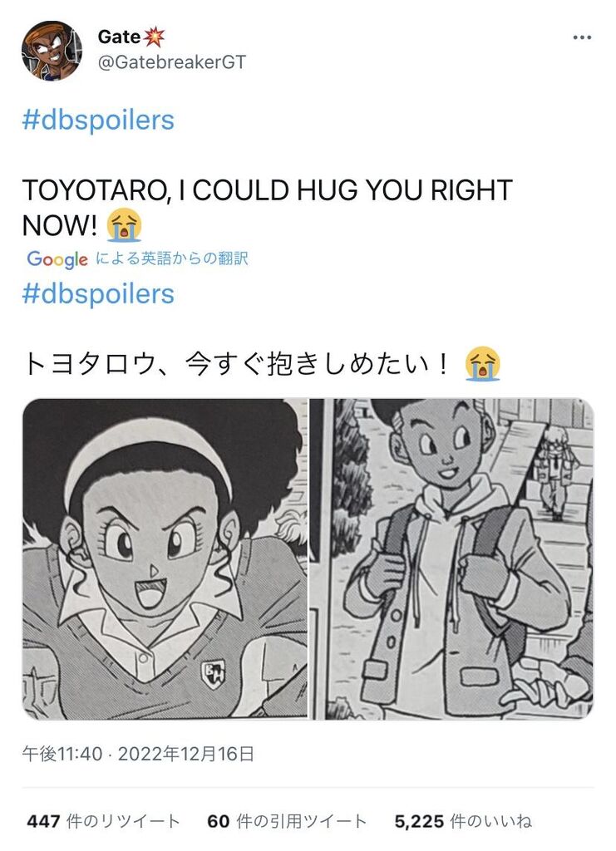616x851 pixels.
Task: View the 5,225 likes list
Action: 463,821
